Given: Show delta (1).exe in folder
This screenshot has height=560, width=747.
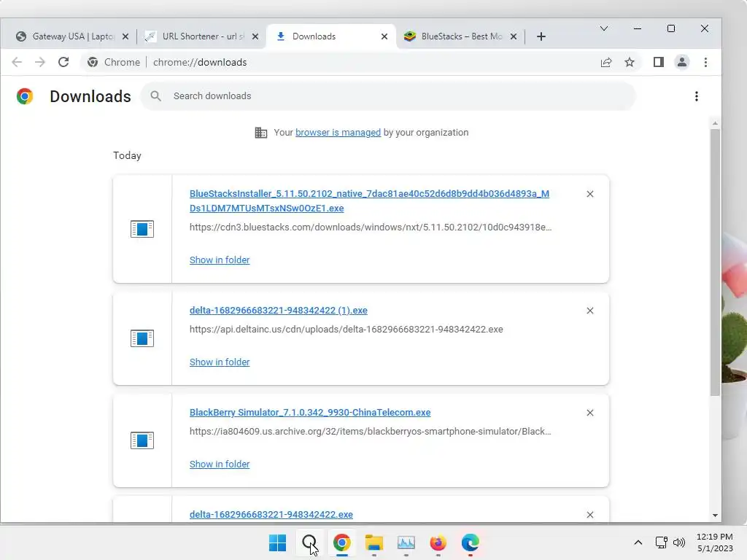Looking at the screenshot, I should 219,362.
